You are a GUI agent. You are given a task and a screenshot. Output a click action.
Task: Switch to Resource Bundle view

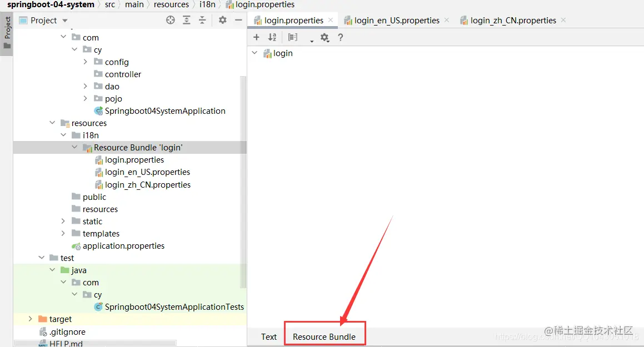324,337
